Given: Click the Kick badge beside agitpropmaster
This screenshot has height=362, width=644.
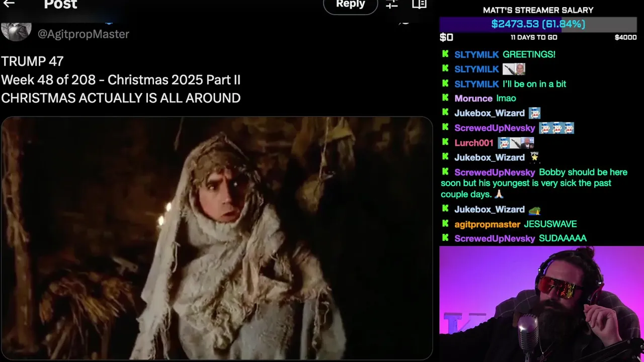Looking at the screenshot, I should 445,224.
